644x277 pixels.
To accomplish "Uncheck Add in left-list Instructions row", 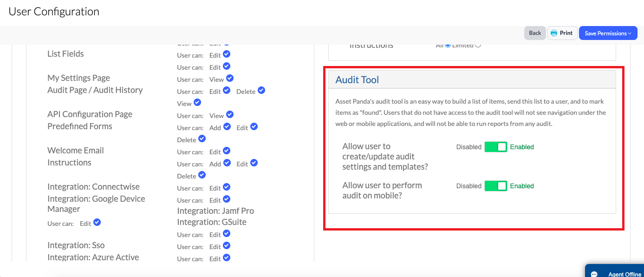I will tap(227, 163).
